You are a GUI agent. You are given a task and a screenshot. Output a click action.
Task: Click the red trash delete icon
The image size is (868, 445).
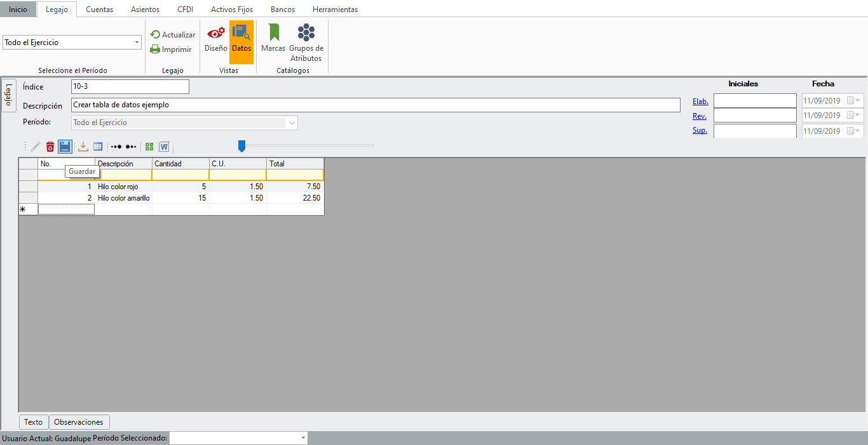[x=50, y=147]
